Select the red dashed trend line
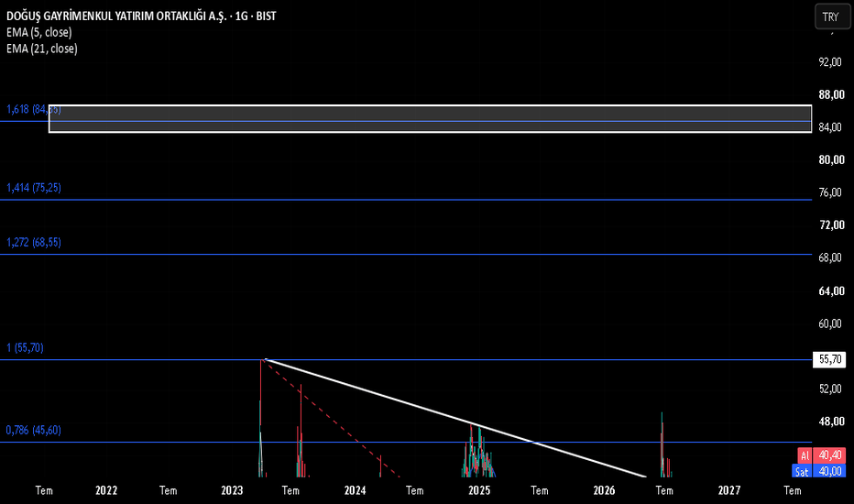The width and height of the screenshot is (854, 504). tap(333, 418)
